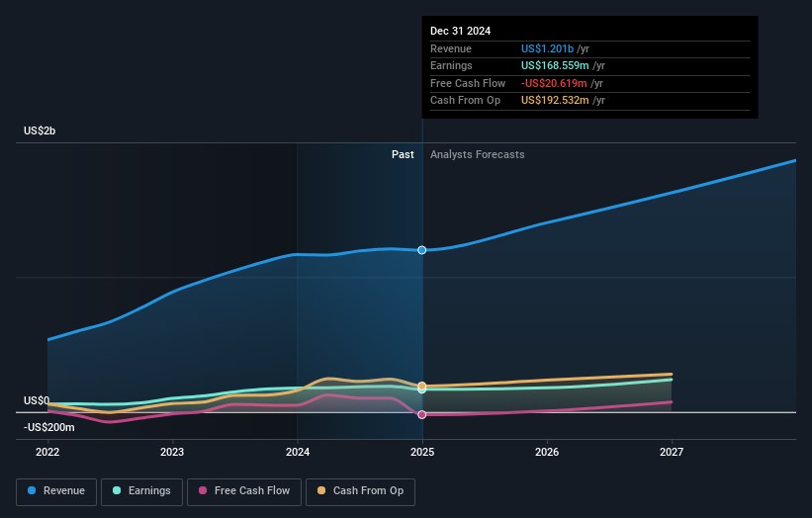Click the Dec 31 2024 tooltip date header

[460, 32]
